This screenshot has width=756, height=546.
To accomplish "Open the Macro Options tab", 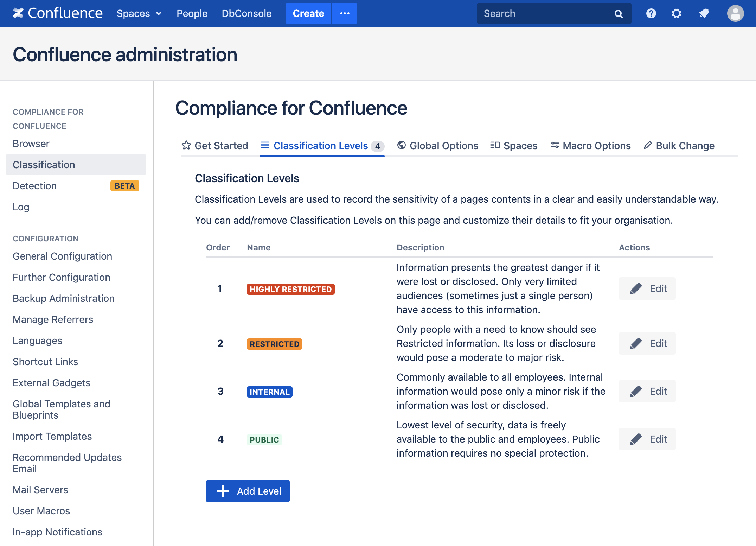I will click(x=591, y=146).
